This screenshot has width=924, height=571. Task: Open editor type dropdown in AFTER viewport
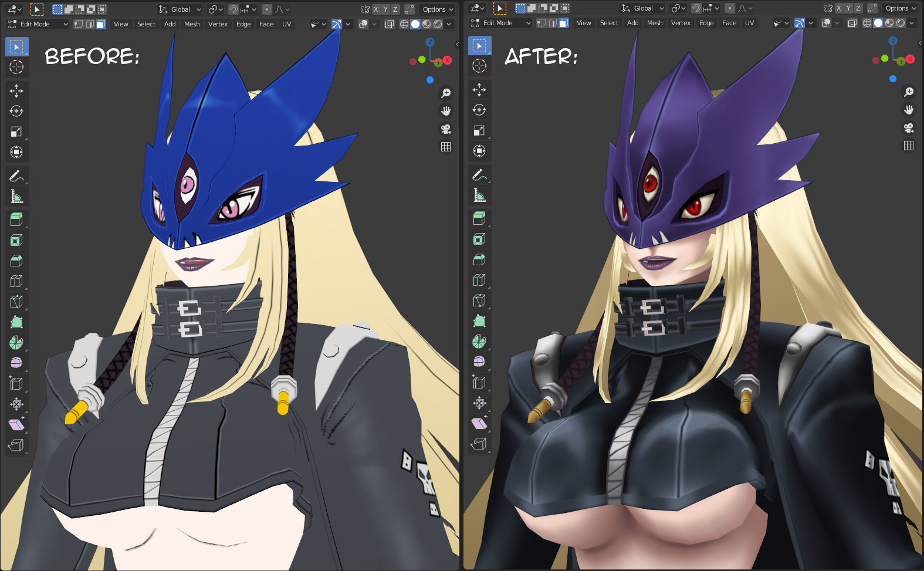(x=478, y=8)
